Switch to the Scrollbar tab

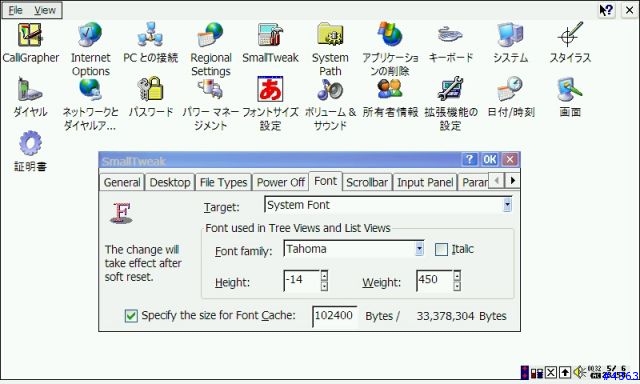(367, 182)
